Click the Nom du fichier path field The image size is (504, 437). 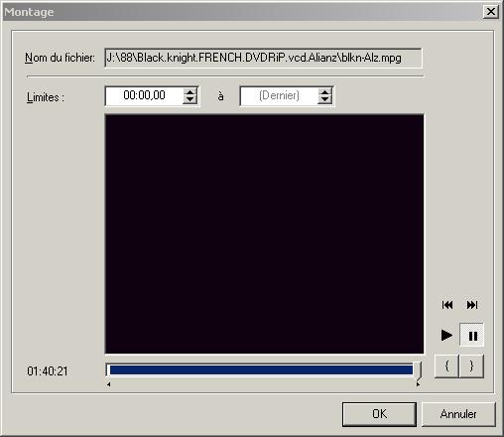tap(263, 58)
